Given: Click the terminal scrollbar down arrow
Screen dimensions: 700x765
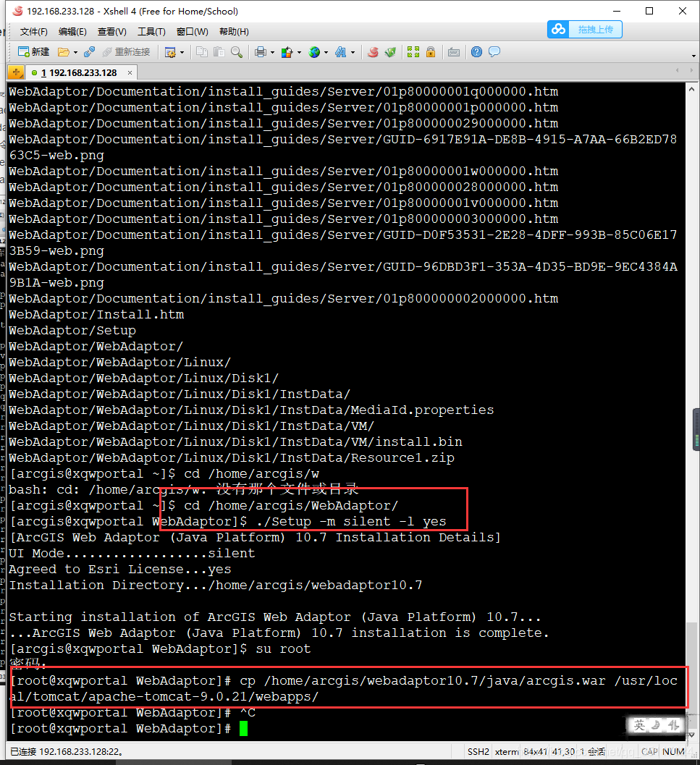Looking at the screenshot, I should 691,735.
